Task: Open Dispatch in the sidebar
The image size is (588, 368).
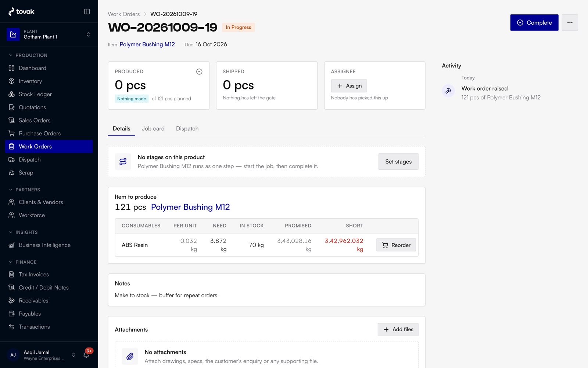Action: (49, 159)
